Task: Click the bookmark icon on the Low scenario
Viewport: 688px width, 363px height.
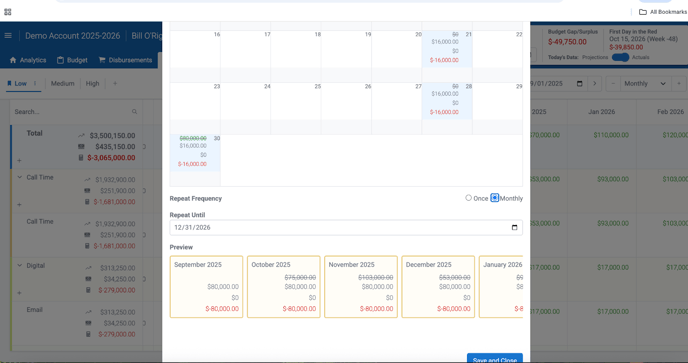Action: (x=9, y=83)
